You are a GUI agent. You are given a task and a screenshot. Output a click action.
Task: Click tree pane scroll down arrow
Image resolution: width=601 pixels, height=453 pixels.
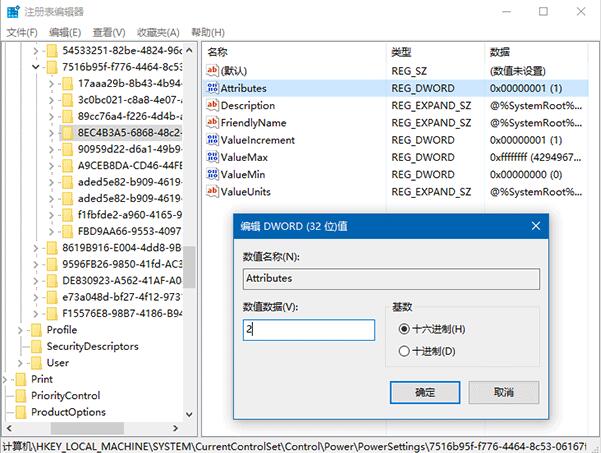pyautogui.click(x=189, y=414)
